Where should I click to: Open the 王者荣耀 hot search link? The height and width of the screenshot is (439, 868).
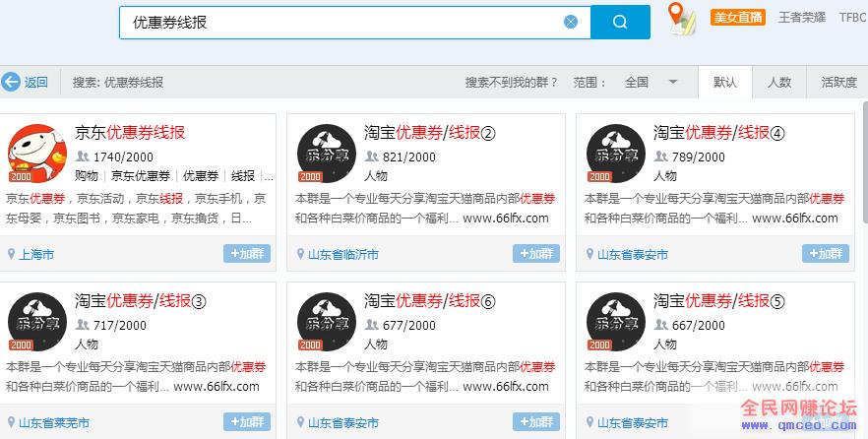click(801, 17)
